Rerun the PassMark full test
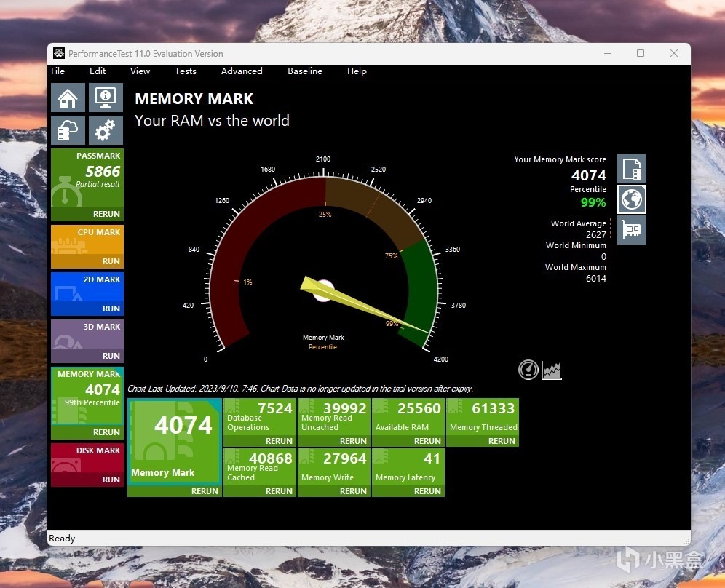Viewport: 725px width, 588px height. [x=106, y=214]
